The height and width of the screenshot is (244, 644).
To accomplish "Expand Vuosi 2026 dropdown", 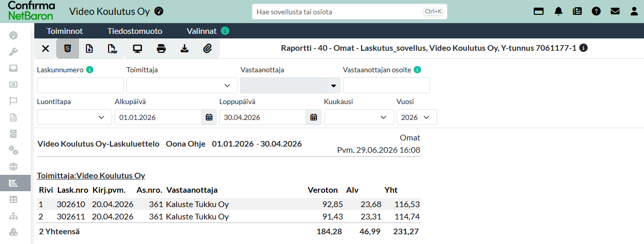I will coord(417,117).
